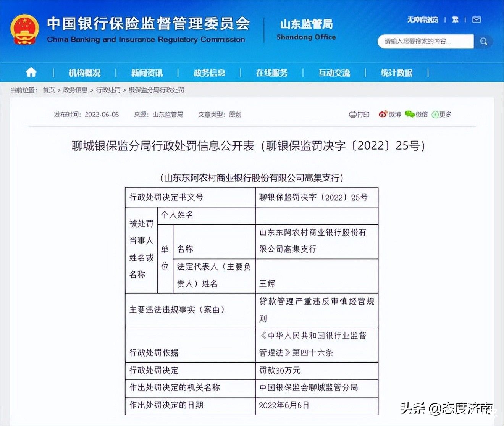
Task: Open the 政务信息 menu
Action: (x=209, y=73)
